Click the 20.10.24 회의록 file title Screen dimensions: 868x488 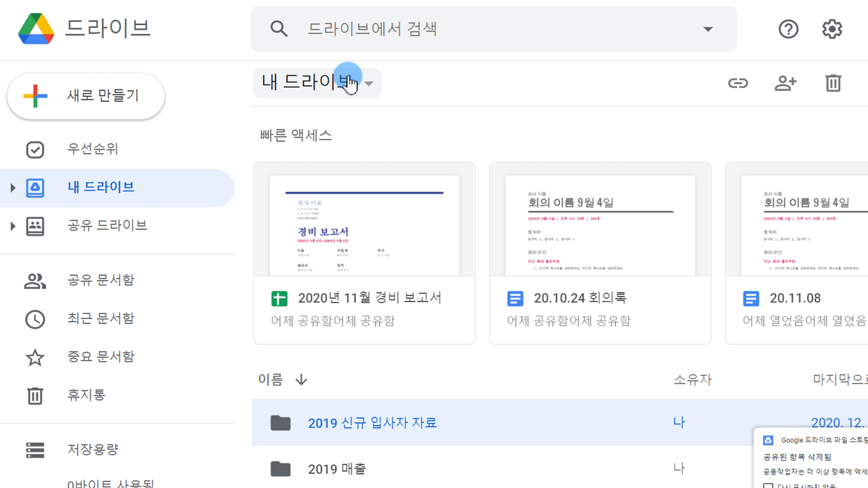click(580, 298)
